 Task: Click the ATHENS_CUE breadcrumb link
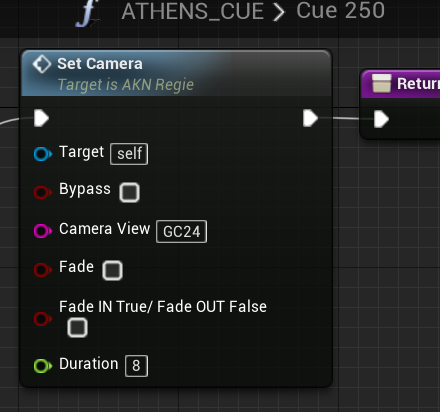click(x=193, y=12)
